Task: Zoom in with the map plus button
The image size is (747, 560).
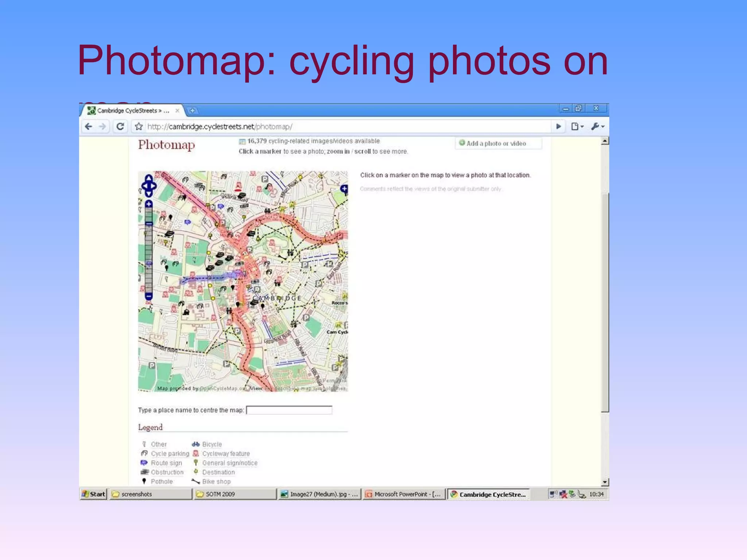Action: [149, 204]
